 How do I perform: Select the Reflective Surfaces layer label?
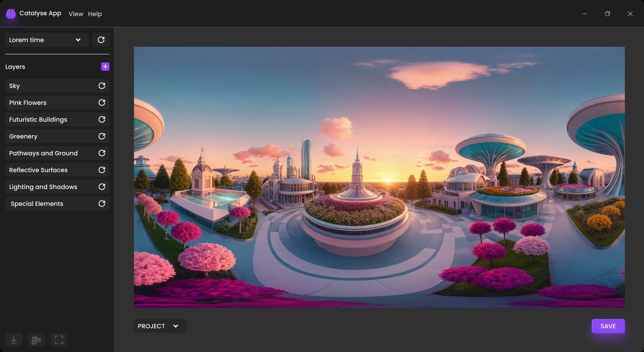coord(38,170)
